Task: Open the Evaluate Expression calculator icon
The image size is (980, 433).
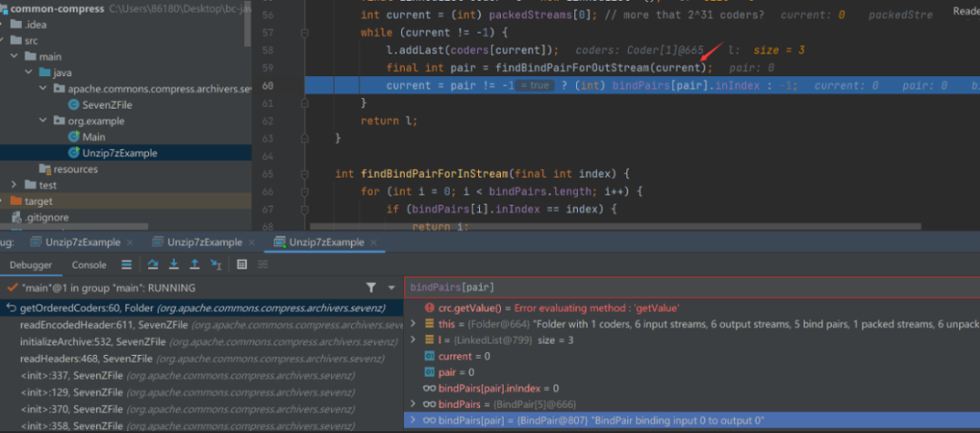Action: [242, 265]
